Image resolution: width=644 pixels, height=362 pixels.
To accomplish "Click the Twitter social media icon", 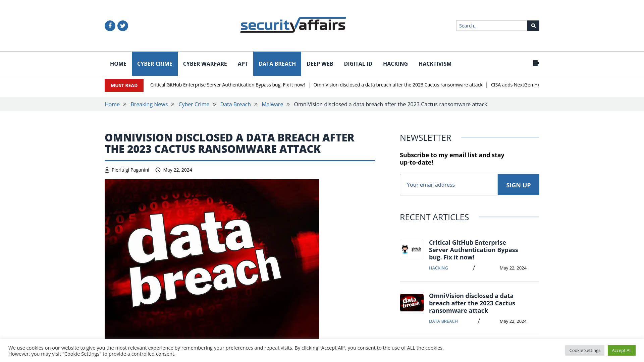I will (122, 25).
